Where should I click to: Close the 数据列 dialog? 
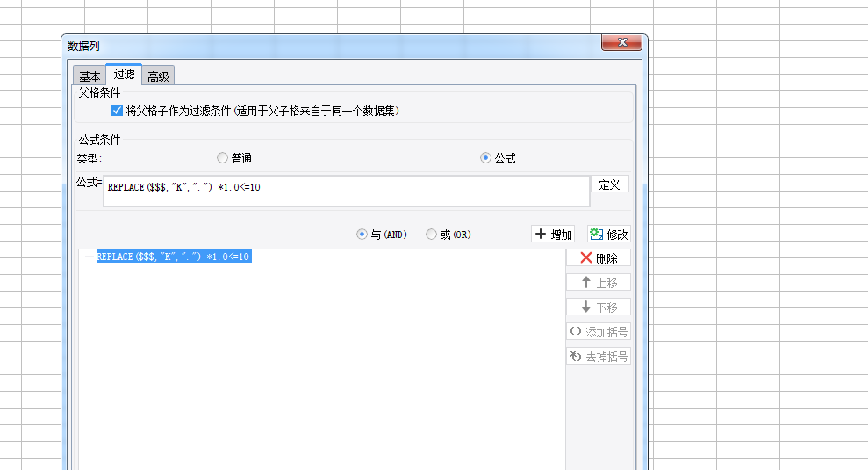point(621,42)
